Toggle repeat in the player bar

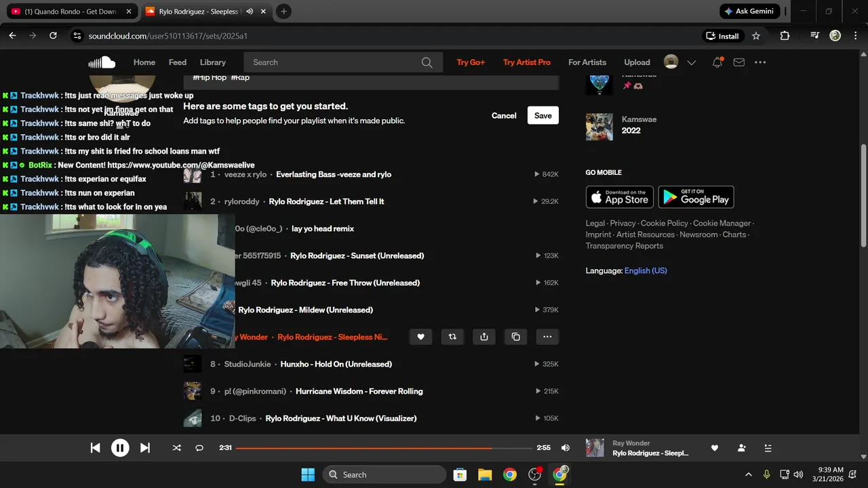tap(199, 448)
